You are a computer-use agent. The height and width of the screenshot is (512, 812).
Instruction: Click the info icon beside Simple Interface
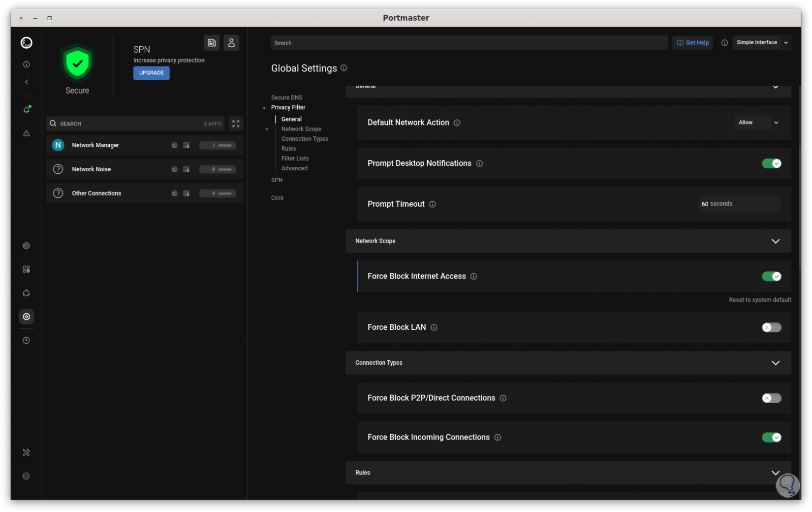pyautogui.click(x=724, y=43)
